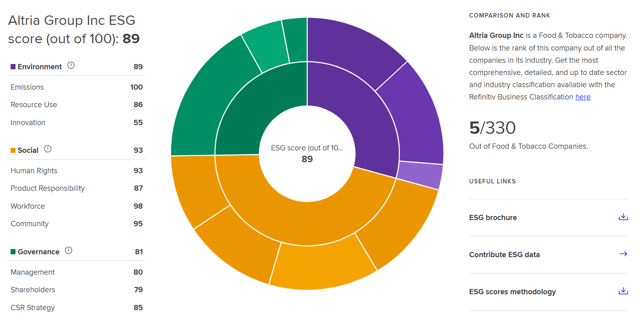Screen dimensions: 644x322
Task: Select the Community row label
Action: pyautogui.click(x=29, y=224)
